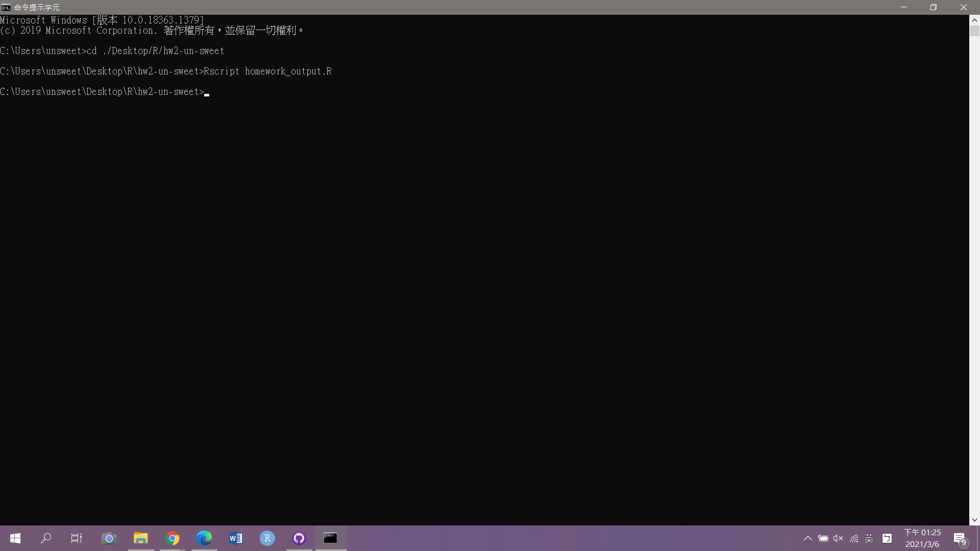Switch the 英 input language indicator

coord(869,538)
